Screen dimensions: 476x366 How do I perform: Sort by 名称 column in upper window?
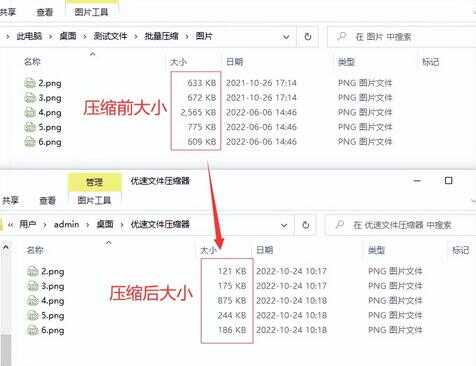tap(32, 62)
